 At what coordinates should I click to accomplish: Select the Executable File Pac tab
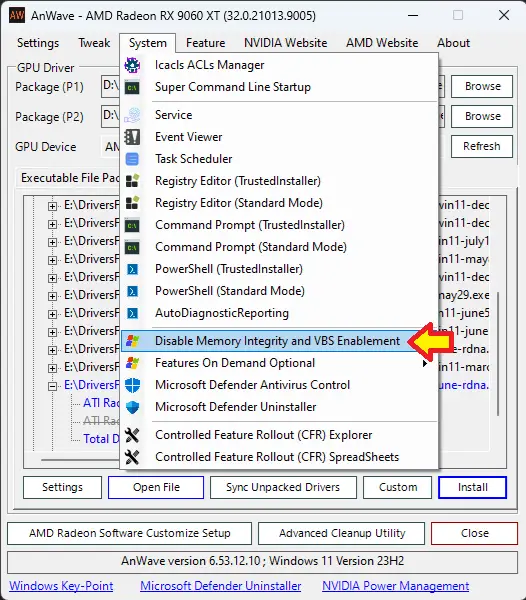[69, 178]
